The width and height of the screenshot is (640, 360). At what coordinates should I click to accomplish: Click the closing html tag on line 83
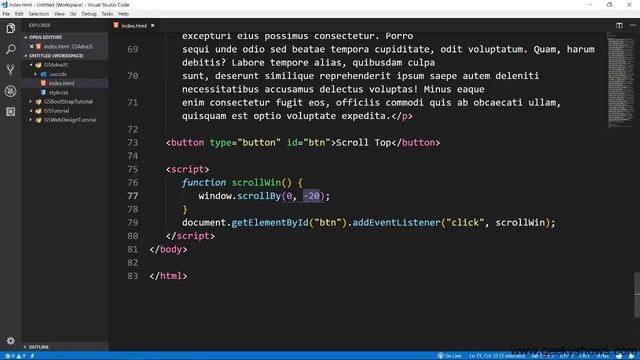click(x=168, y=276)
